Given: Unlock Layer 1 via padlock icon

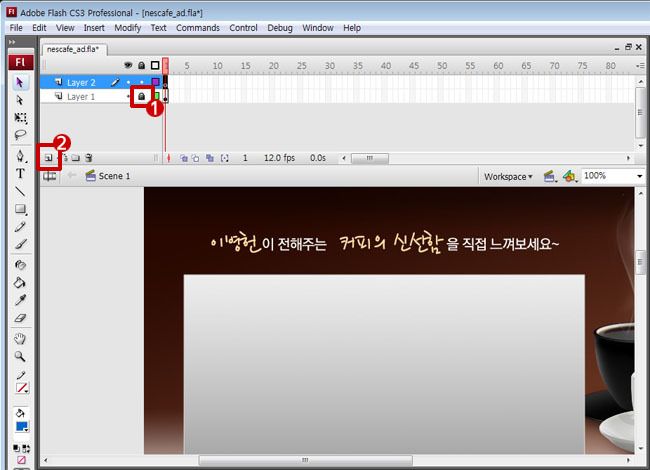Looking at the screenshot, I should click(x=141, y=97).
